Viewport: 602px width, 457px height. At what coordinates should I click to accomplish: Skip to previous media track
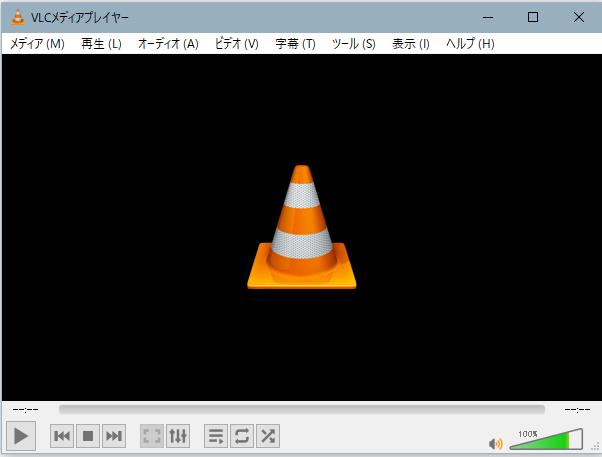pos(61,436)
